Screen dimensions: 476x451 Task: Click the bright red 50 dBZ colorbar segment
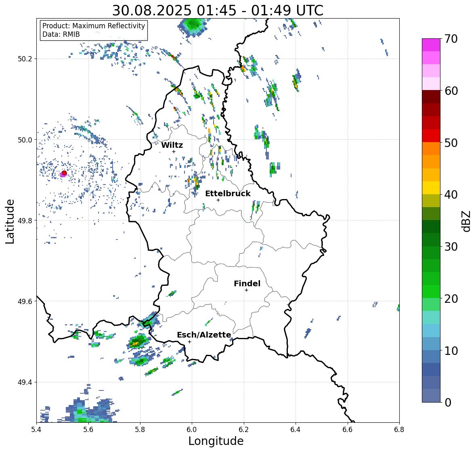431,136
